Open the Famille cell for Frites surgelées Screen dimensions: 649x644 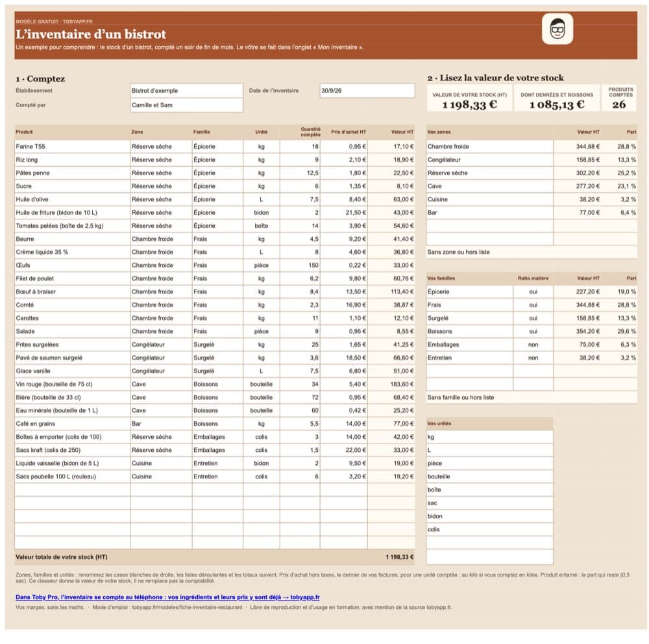[217, 345]
